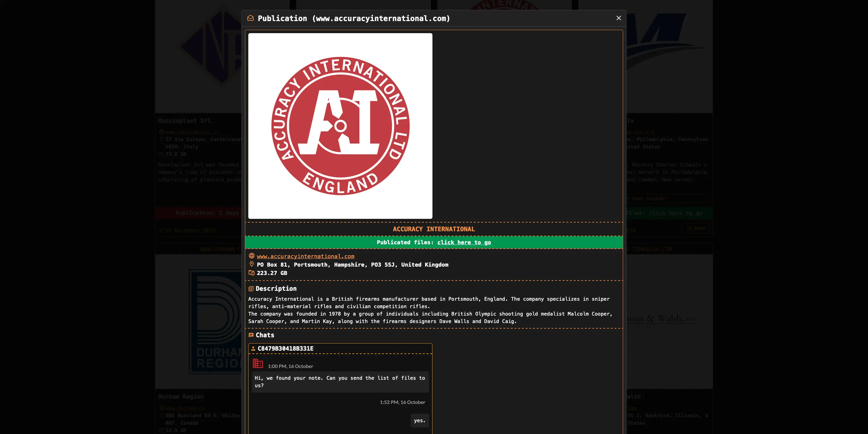The height and width of the screenshot is (434, 868).
Task: Click the envelope icon in the Publication header
Action: point(250,18)
